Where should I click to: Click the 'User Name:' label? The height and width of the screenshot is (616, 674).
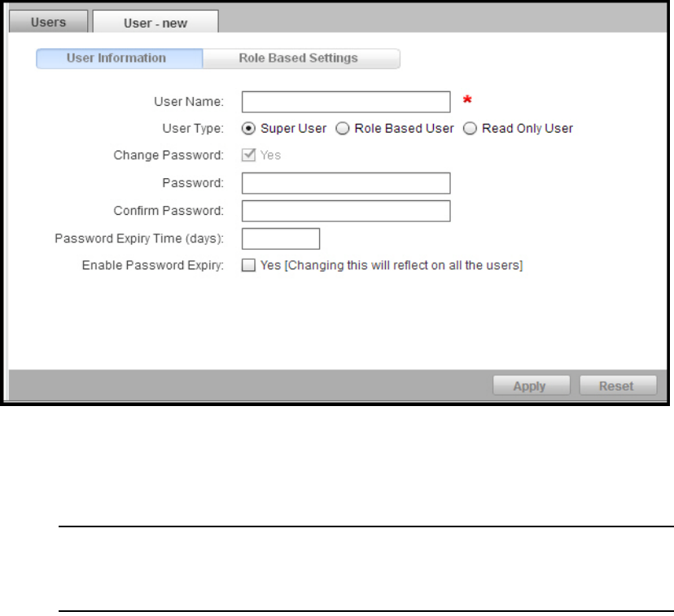pyautogui.click(x=189, y=102)
